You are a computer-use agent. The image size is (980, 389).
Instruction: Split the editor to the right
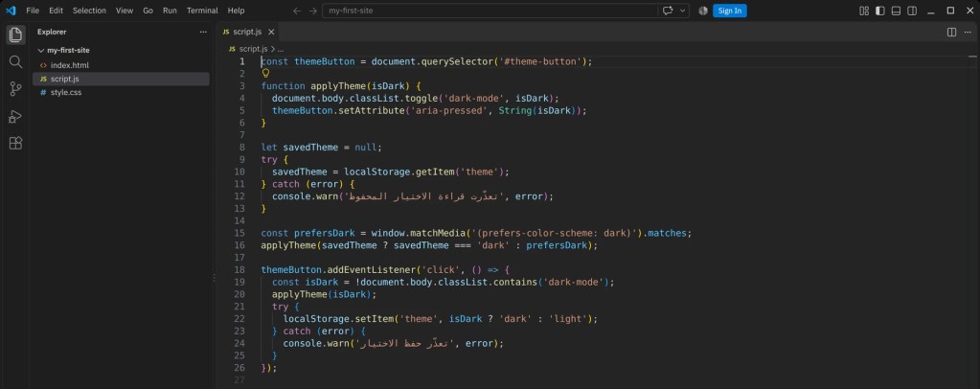coord(951,32)
